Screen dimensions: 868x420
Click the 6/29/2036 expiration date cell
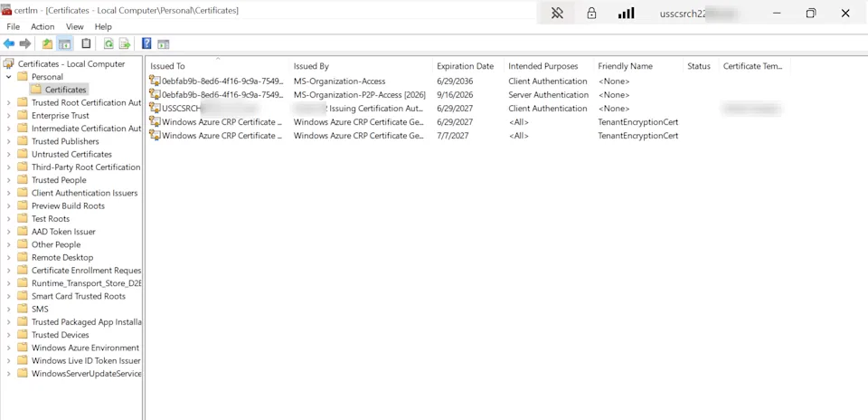(455, 81)
